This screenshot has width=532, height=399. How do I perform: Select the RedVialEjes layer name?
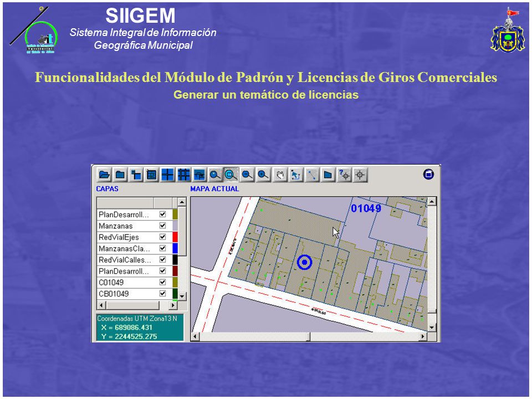pos(119,237)
